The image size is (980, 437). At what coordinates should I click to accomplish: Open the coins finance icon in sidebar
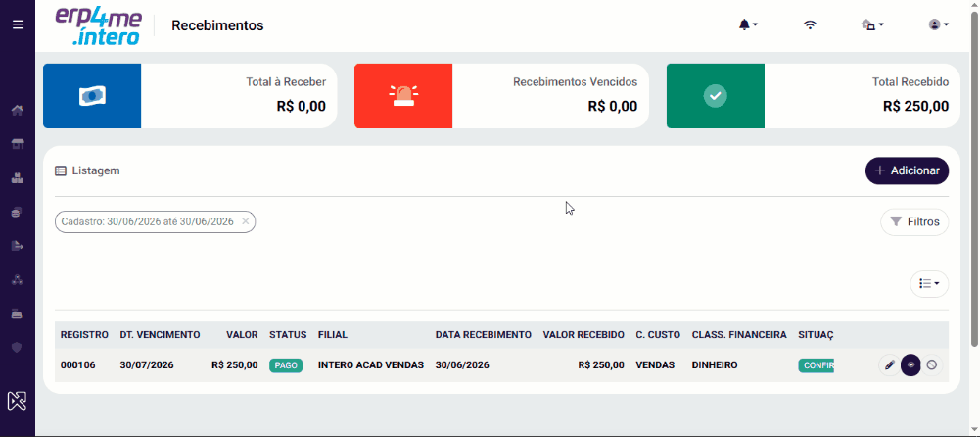coord(18,212)
